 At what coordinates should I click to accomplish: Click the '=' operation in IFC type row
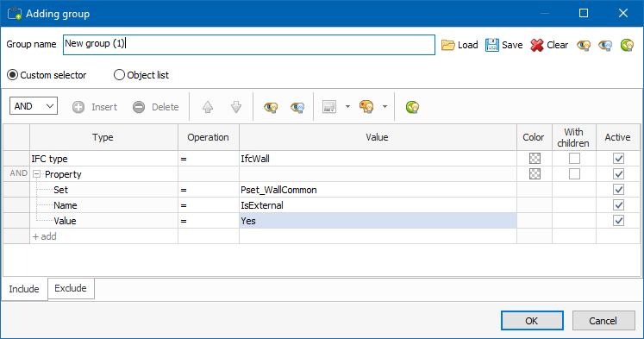point(209,158)
